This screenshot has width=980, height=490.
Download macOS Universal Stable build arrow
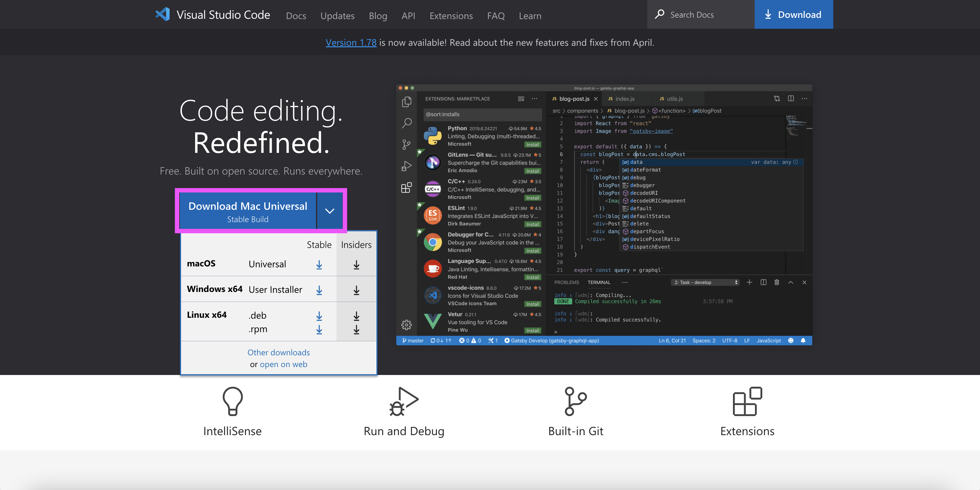319,265
